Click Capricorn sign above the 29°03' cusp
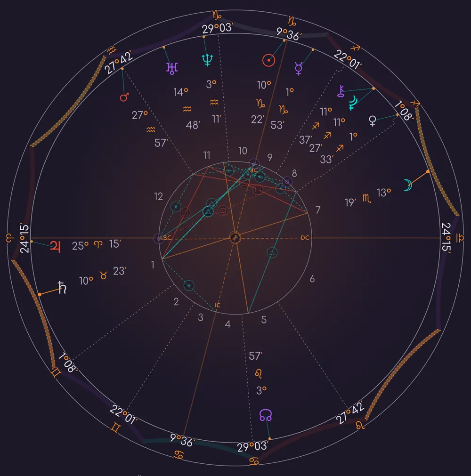 tap(217, 15)
